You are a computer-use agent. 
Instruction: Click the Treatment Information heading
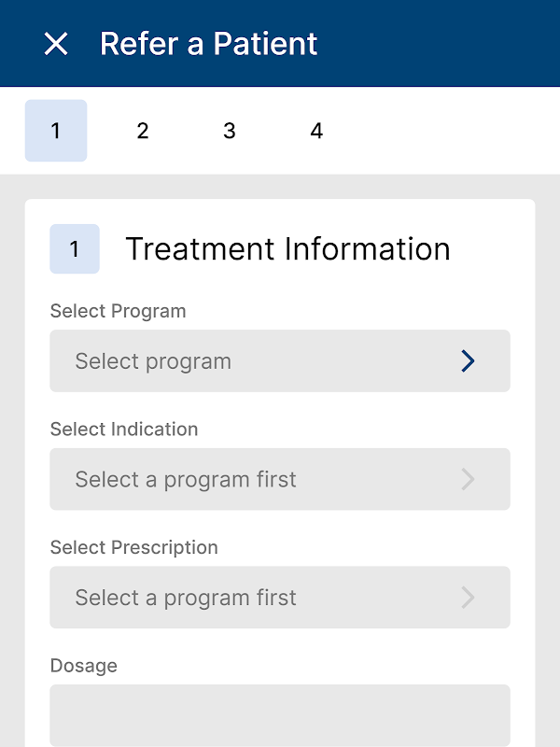click(x=287, y=249)
